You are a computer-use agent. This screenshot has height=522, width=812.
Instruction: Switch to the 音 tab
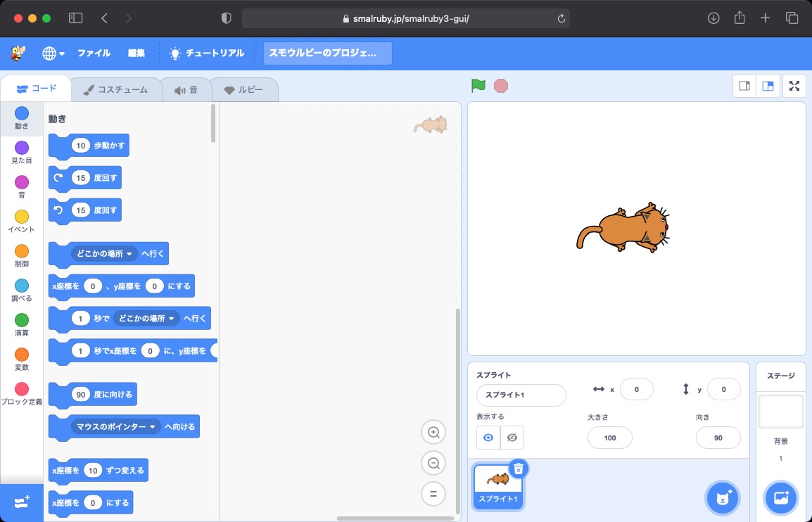(186, 89)
